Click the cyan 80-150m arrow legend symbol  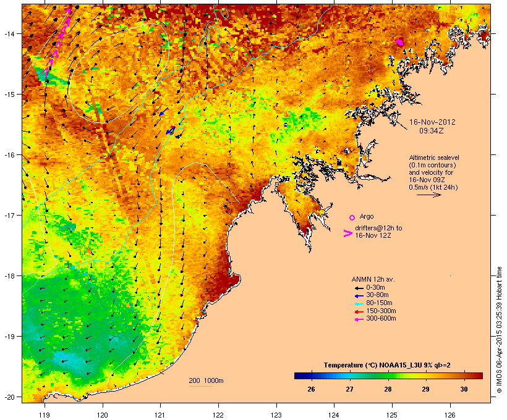click(x=359, y=304)
